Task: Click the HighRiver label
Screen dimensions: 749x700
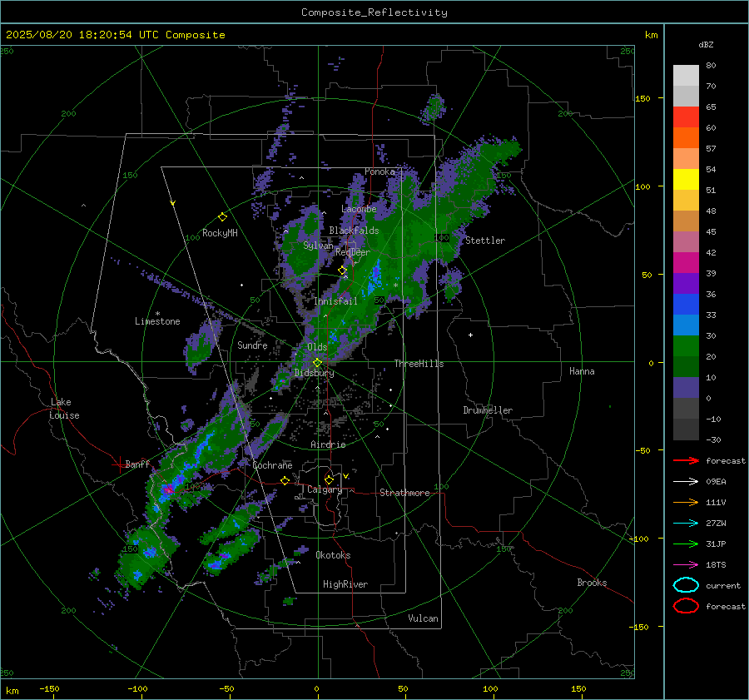Action: (x=345, y=584)
